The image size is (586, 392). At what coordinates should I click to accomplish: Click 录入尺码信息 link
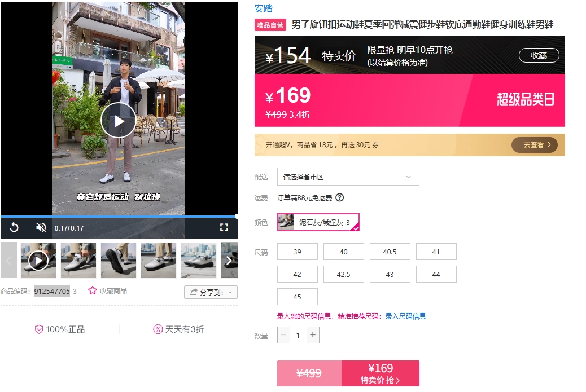(405, 316)
